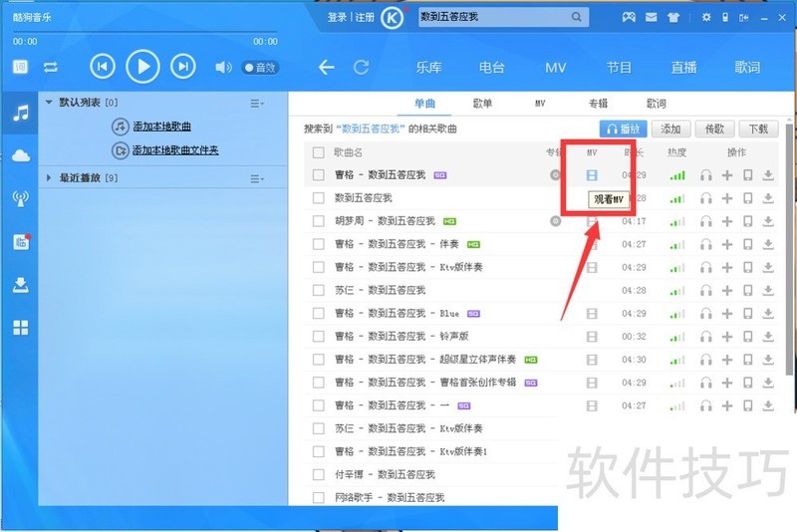Check the box for 曹格 - 数到五答应我 - 伴奏
The image size is (797, 532).
coord(318,244)
